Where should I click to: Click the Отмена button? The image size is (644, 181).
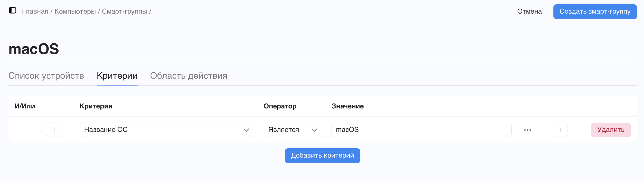[x=529, y=12]
